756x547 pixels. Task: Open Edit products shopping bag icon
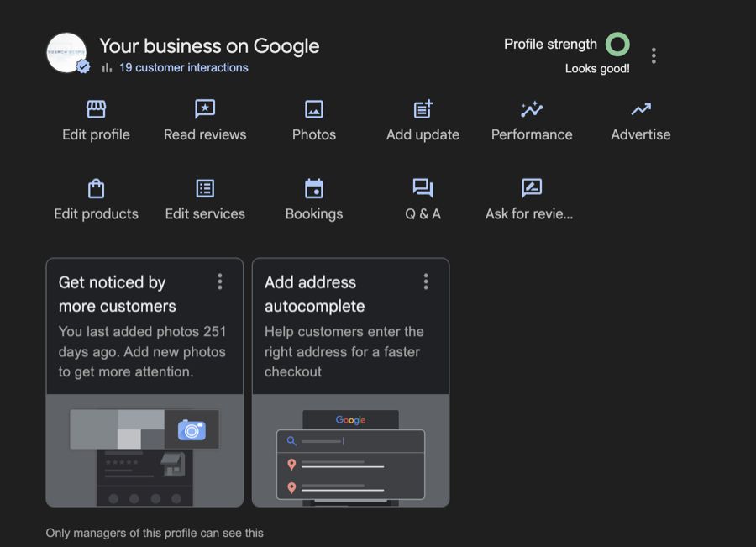(x=96, y=188)
